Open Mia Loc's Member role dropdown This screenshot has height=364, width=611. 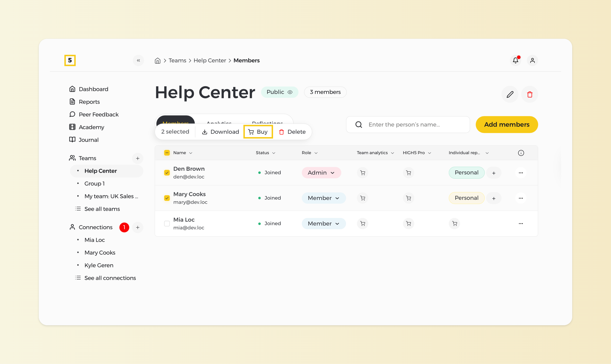(x=323, y=224)
